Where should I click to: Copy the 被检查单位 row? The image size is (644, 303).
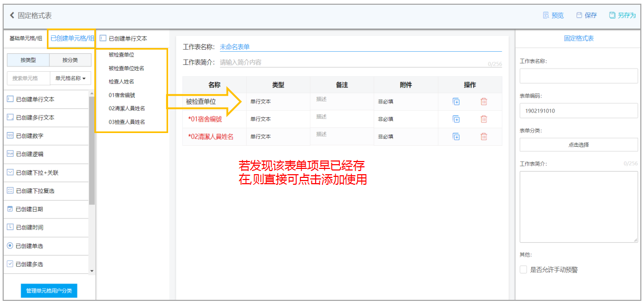click(456, 101)
